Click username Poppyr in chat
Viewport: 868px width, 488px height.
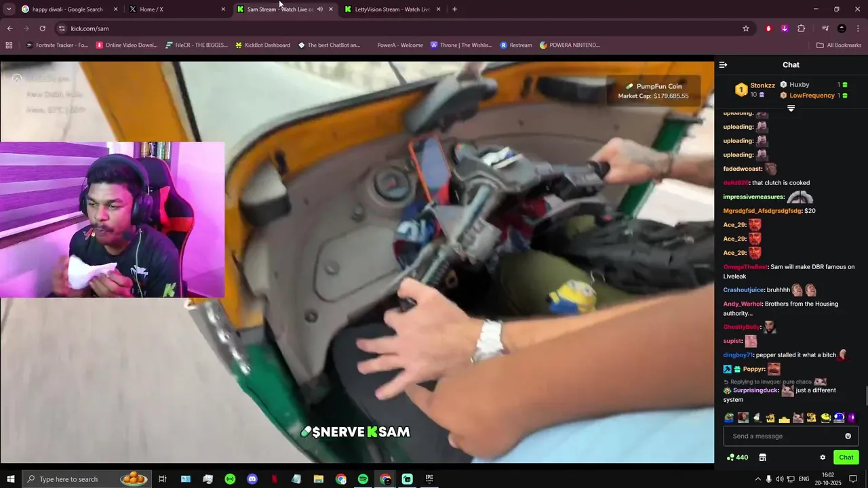point(753,369)
